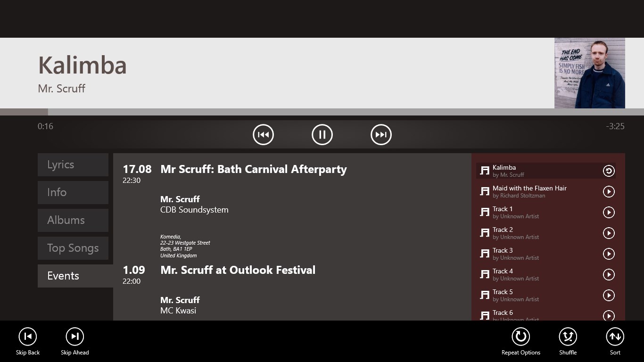Play Maid with the Flaxen Hair
Image resolution: width=644 pixels, height=362 pixels.
pos(609,192)
